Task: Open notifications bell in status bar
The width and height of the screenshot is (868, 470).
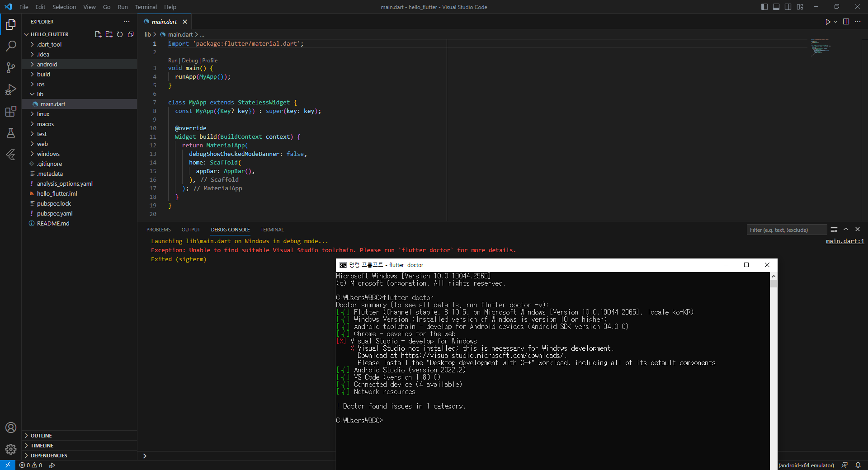Action: pyautogui.click(x=858, y=465)
